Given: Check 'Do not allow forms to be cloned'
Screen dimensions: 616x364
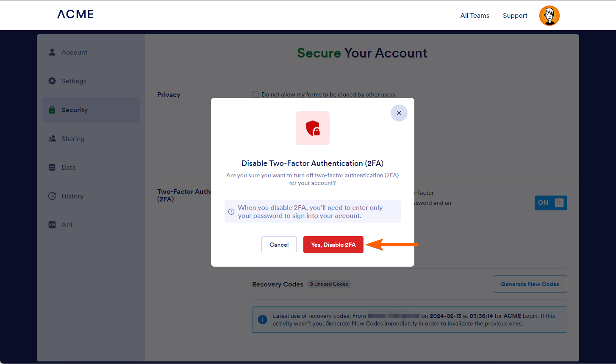Looking at the screenshot, I should coord(255,94).
